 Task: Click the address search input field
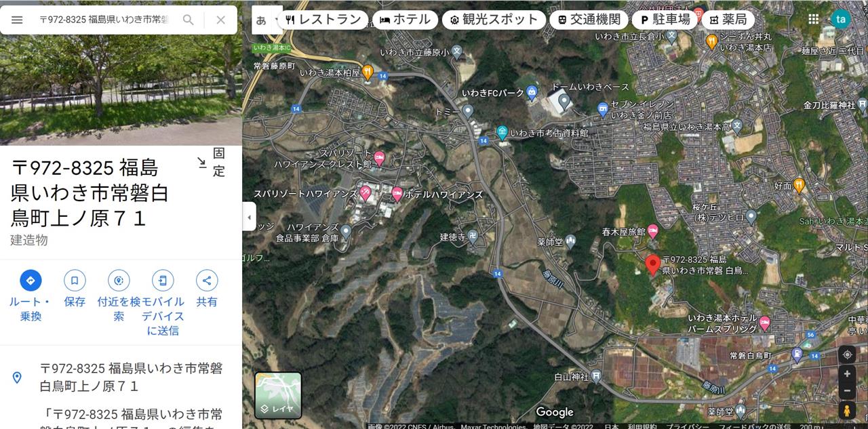click(x=104, y=20)
